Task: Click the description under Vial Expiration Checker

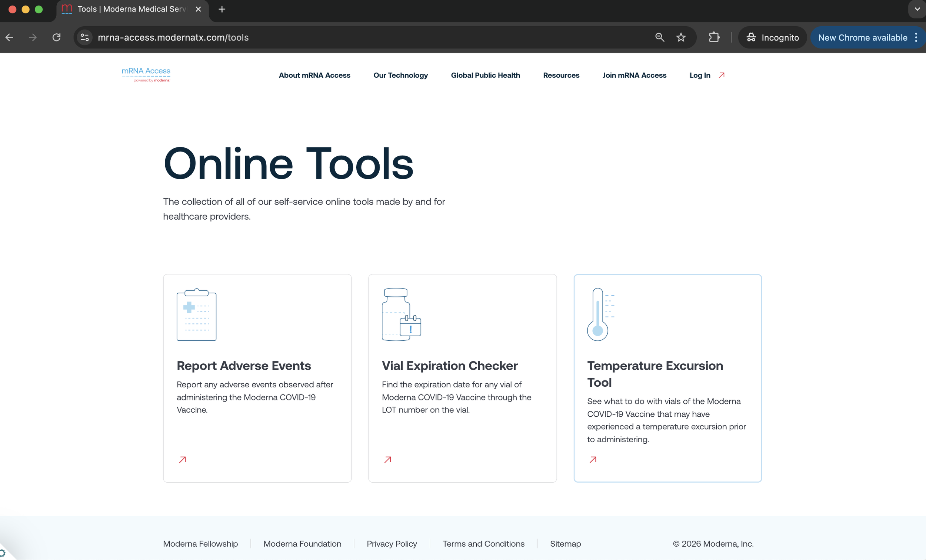Action: [x=456, y=397]
